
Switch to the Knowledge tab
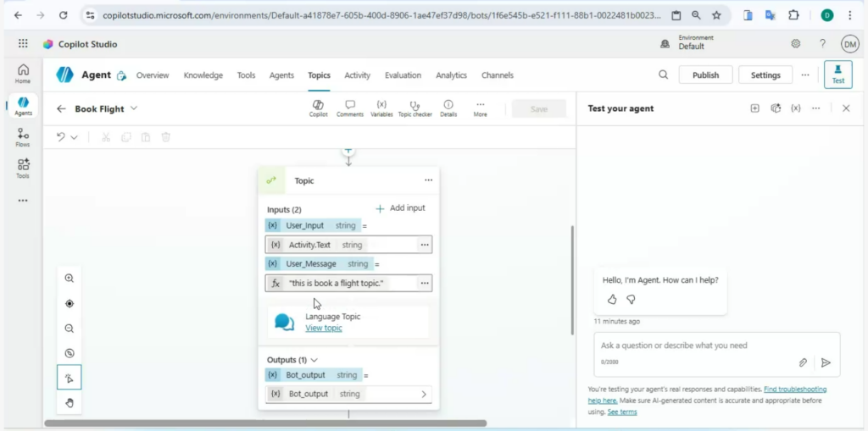click(x=203, y=75)
